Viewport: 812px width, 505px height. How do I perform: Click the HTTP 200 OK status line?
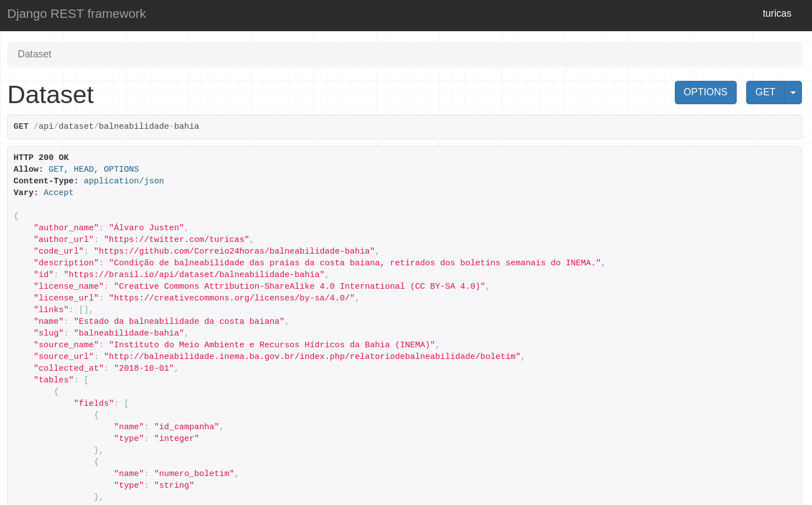(x=41, y=158)
